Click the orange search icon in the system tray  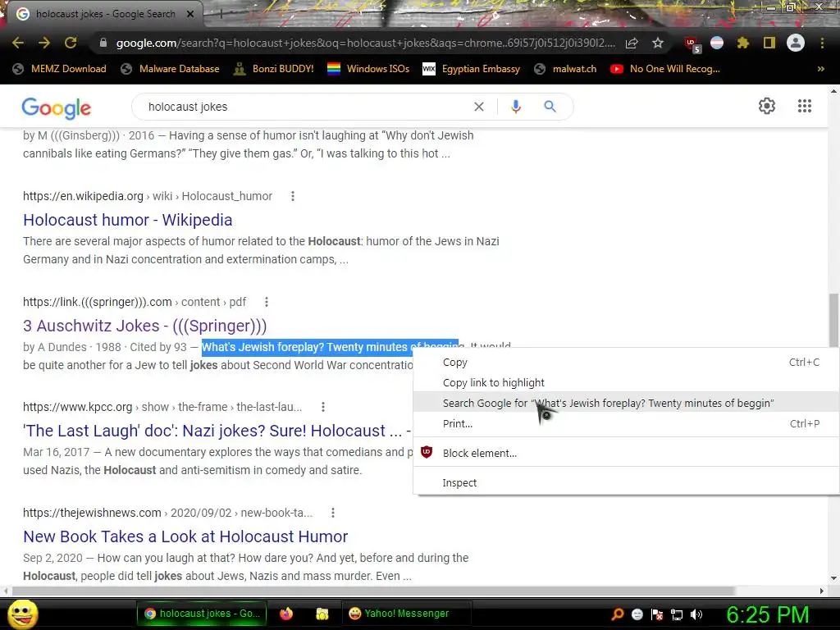pos(617,614)
